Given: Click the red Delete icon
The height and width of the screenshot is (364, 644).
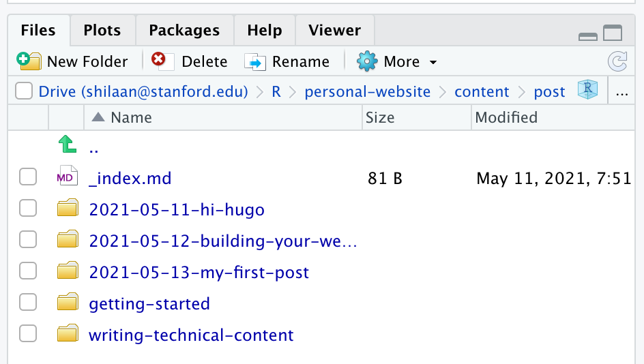Looking at the screenshot, I should coord(160,61).
